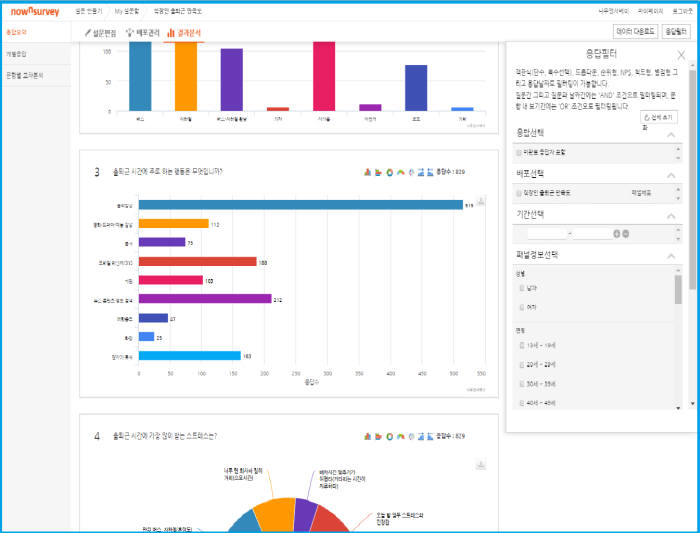Image resolution: width=700 pixels, height=533 pixels.
Task: Select first item in left sidebar
Action: [x=16, y=32]
